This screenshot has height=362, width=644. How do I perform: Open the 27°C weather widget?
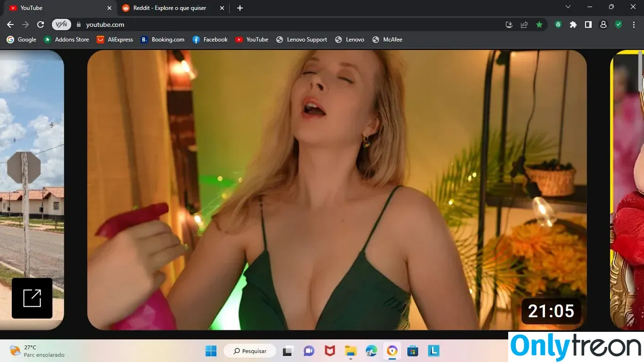[37, 351]
